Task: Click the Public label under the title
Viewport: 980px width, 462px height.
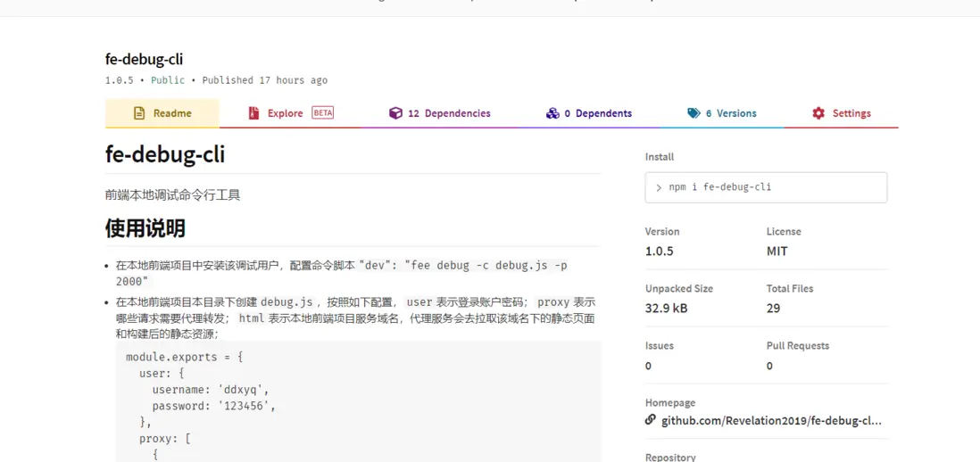Action: click(x=168, y=80)
